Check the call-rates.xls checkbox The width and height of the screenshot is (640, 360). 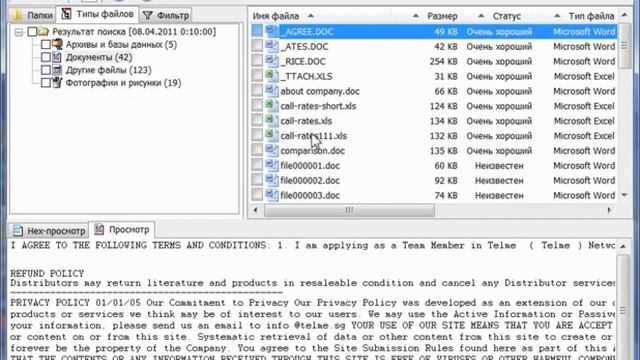257,120
